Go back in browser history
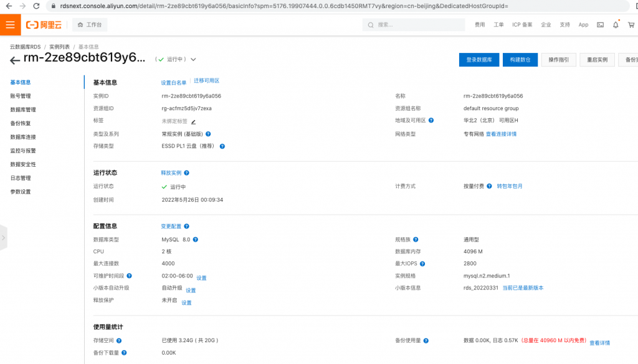Viewport: 638px width, 364px height. pyautogui.click(x=9, y=6)
